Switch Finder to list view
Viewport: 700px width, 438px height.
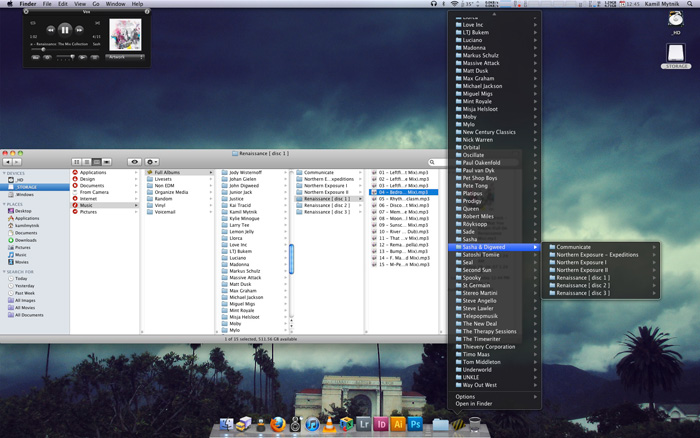point(86,161)
